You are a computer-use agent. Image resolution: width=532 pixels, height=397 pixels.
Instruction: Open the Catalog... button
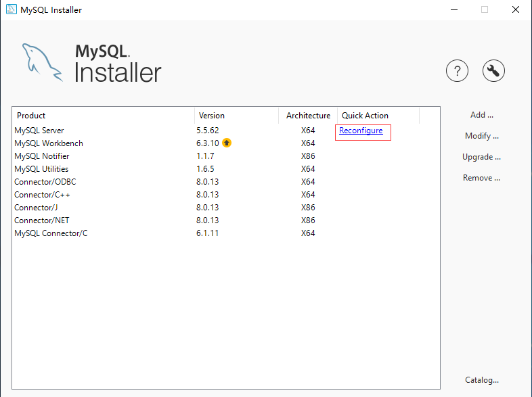482,380
